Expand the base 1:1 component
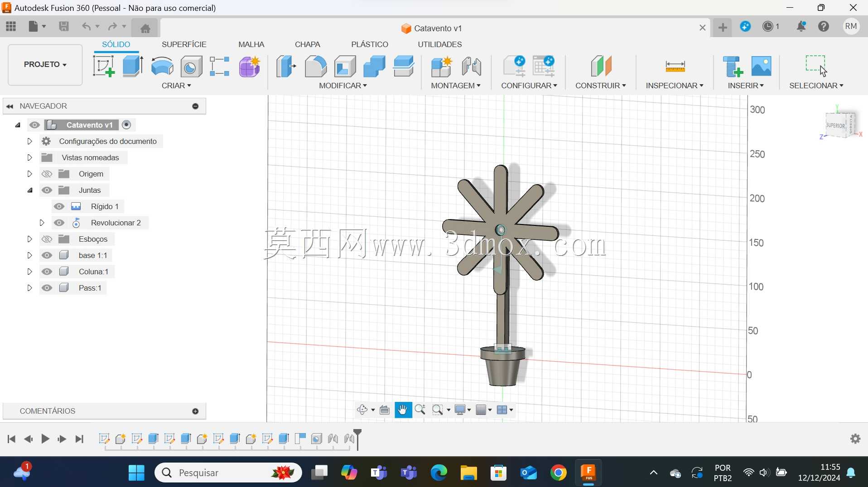This screenshot has height=487, width=868. click(x=29, y=255)
